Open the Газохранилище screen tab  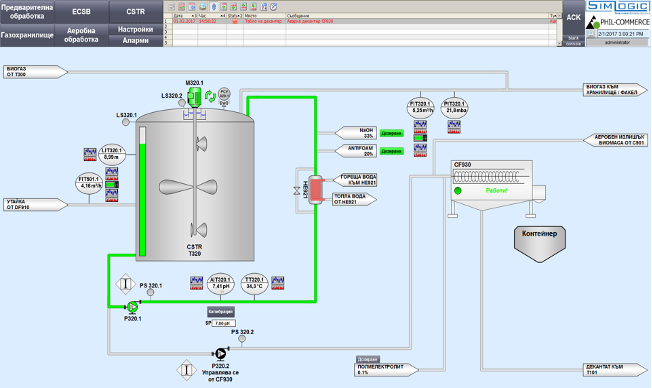point(27,35)
